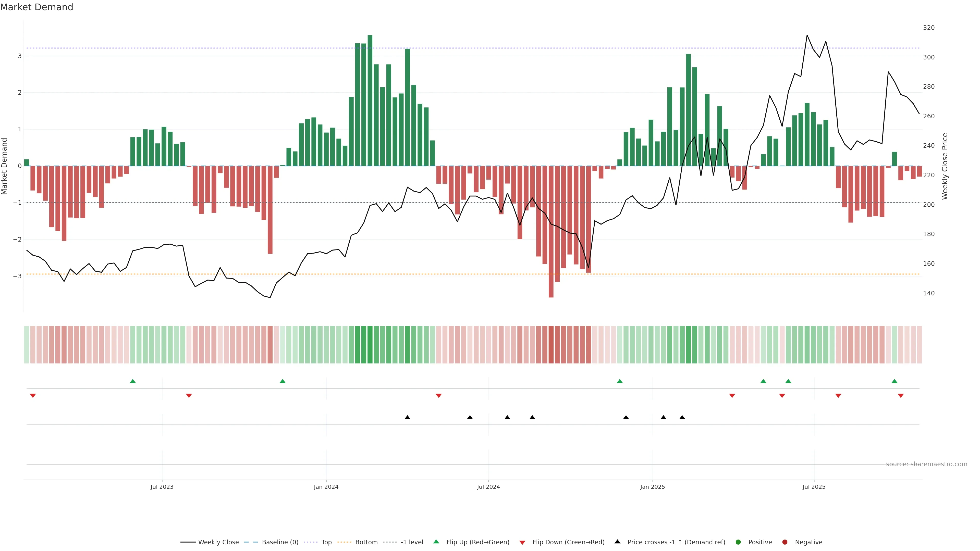Click the leftmost red flip-down marker

coord(33,396)
